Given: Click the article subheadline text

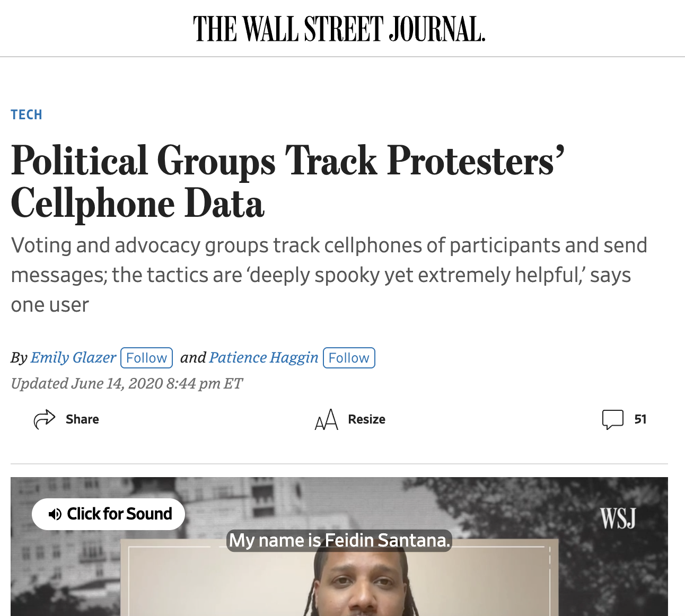Looking at the screenshot, I should (329, 275).
